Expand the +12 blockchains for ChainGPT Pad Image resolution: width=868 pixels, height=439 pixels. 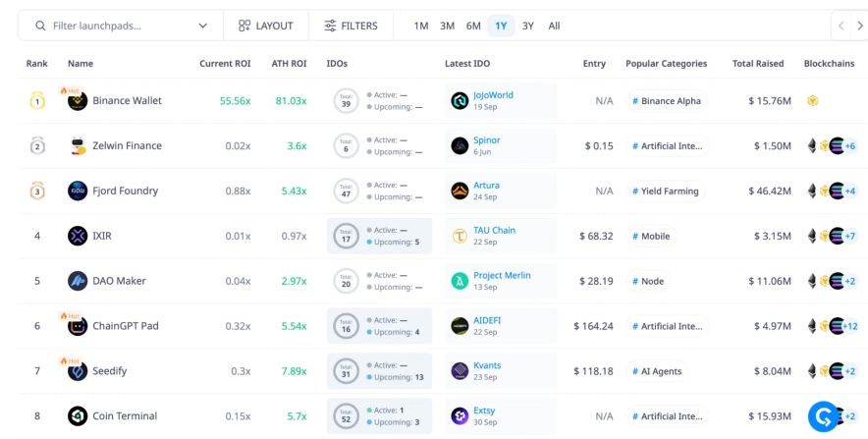point(850,326)
